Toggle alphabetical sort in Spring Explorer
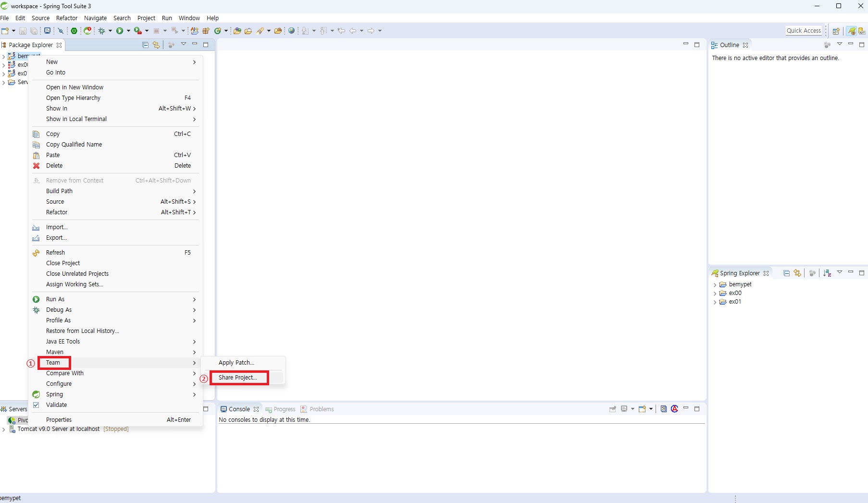Screen dimensions: 868x503 [827, 273]
